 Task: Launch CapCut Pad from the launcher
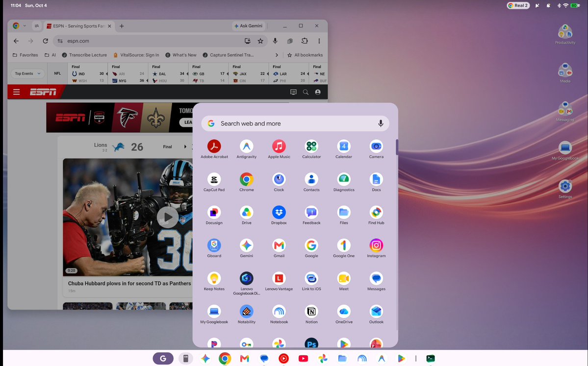[x=214, y=182]
